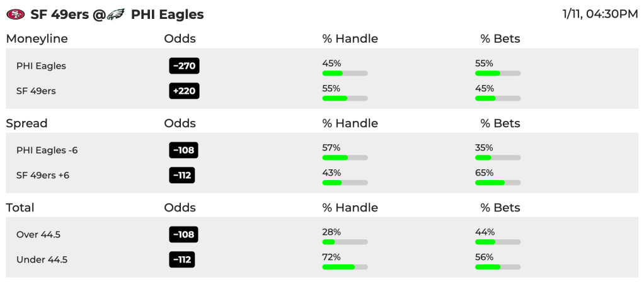Select PHI Eagles moneyline odds −270
The height and width of the screenshot is (282, 644).
click(184, 65)
